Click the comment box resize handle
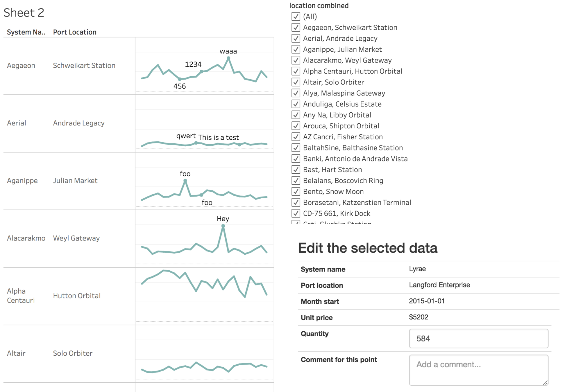567x392 pixels. [x=545, y=382]
